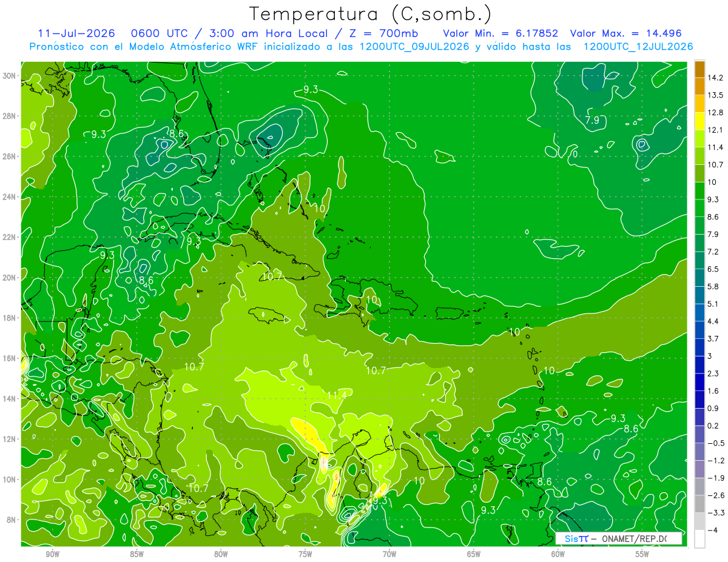Click the '0.2' colorbar label
Image resolution: width=728 pixels, height=562 pixels.
click(713, 426)
